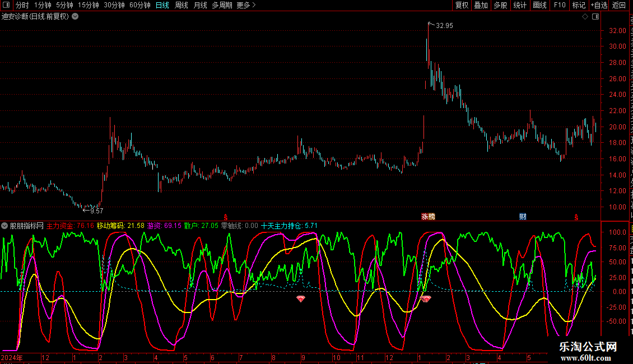Image resolution: width=633 pixels, height=364 pixels.
Task: Click the 32.00 price axis label
Action: [x=618, y=31]
